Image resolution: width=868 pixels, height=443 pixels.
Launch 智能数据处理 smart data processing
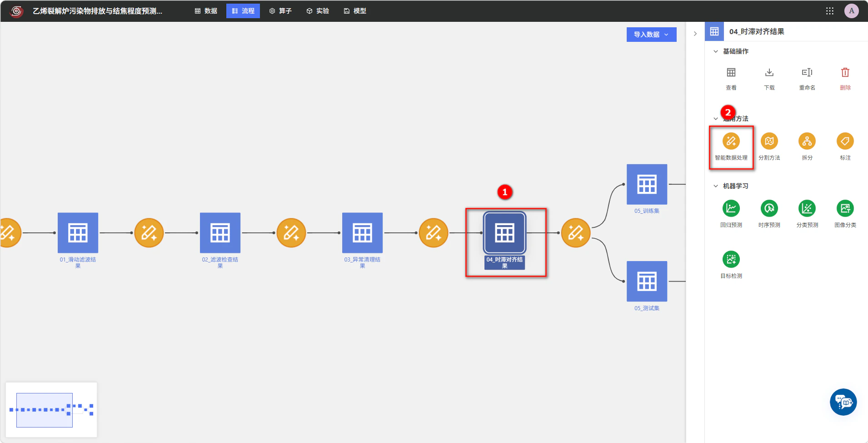(x=731, y=141)
